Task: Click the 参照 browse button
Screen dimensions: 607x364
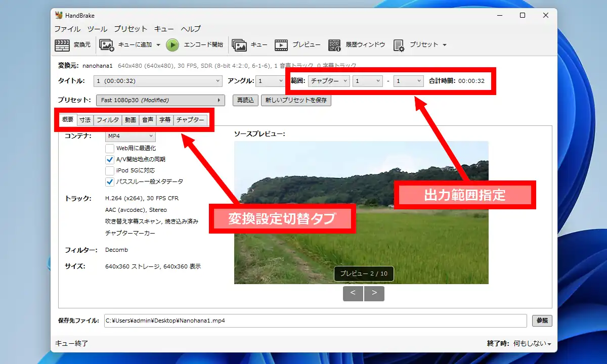Action: pos(542,321)
